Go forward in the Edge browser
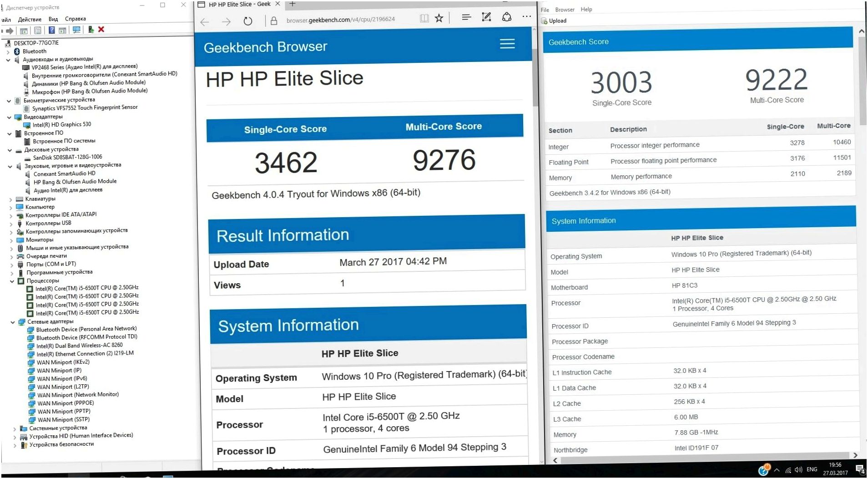 (x=226, y=21)
